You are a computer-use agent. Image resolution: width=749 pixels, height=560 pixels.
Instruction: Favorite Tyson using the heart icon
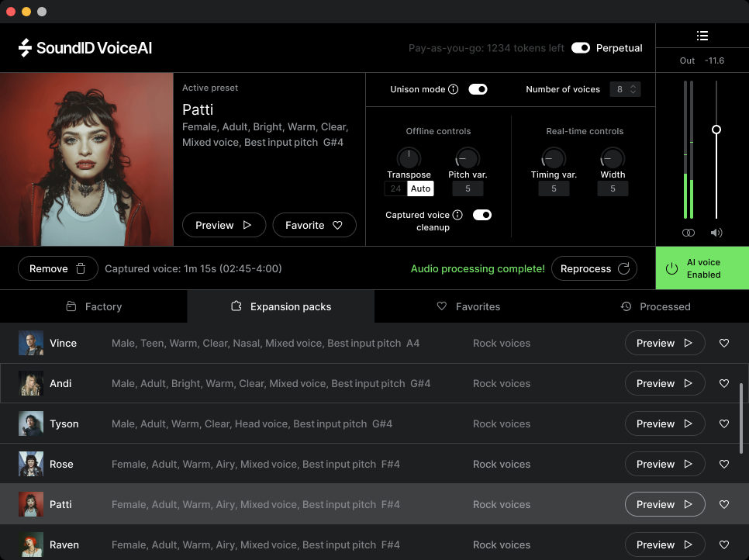[724, 423]
